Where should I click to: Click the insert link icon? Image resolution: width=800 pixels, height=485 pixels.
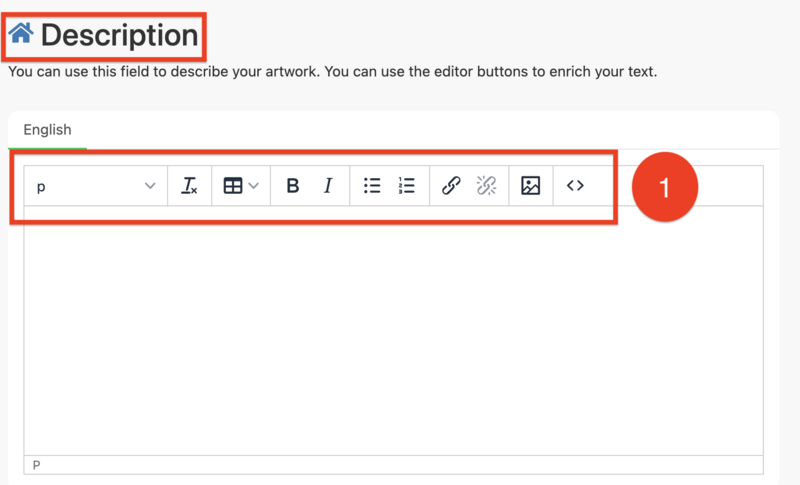[x=451, y=186]
